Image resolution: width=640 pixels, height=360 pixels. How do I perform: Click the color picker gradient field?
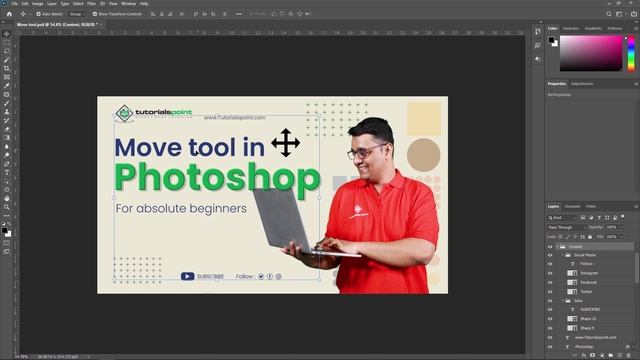coord(591,53)
